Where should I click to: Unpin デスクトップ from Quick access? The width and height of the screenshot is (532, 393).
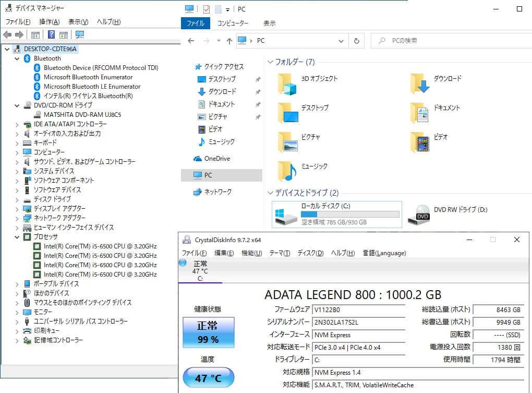pos(258,79)
